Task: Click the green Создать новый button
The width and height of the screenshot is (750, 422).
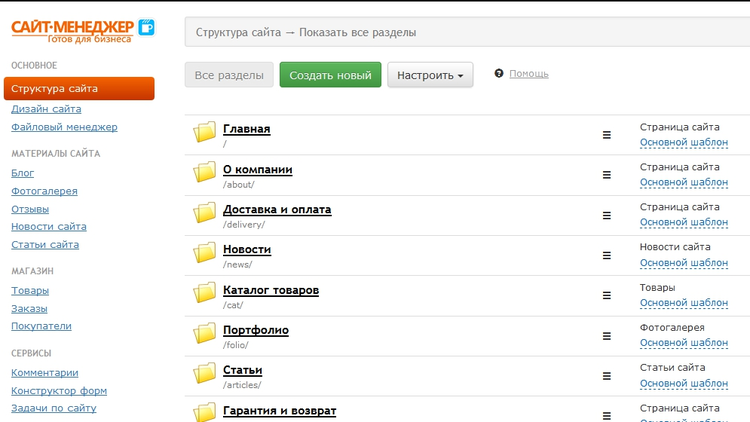Action: click(331, 75)
